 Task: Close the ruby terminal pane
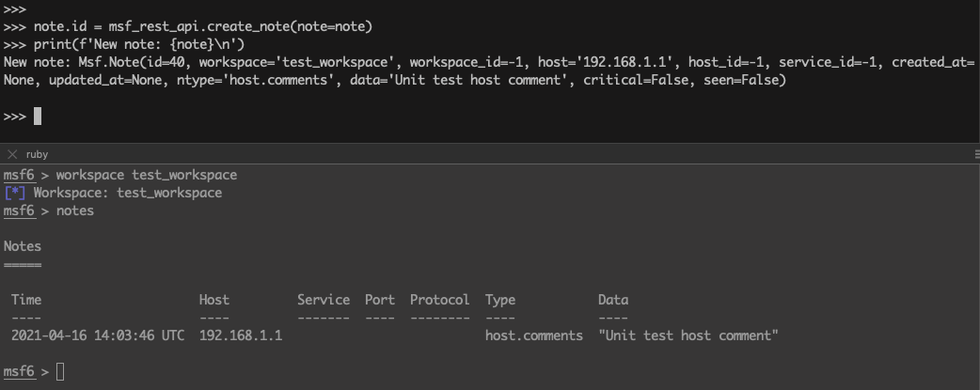[x=12, y=154]
